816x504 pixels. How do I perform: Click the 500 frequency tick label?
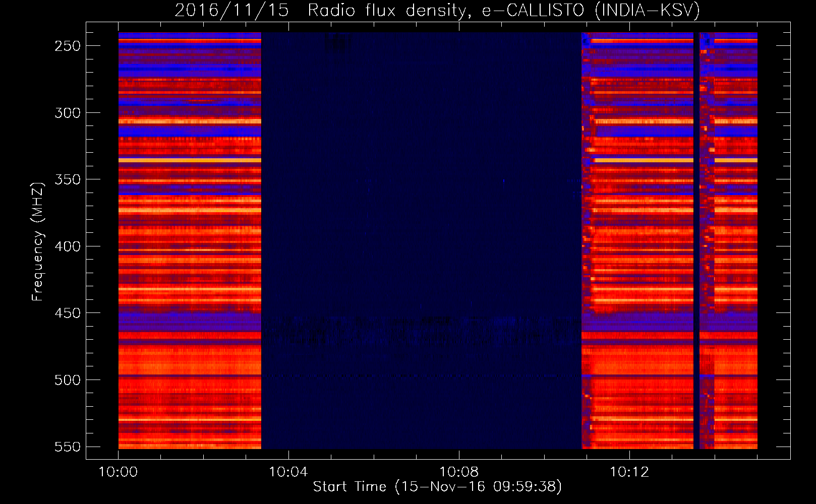[x=68, y=380]
